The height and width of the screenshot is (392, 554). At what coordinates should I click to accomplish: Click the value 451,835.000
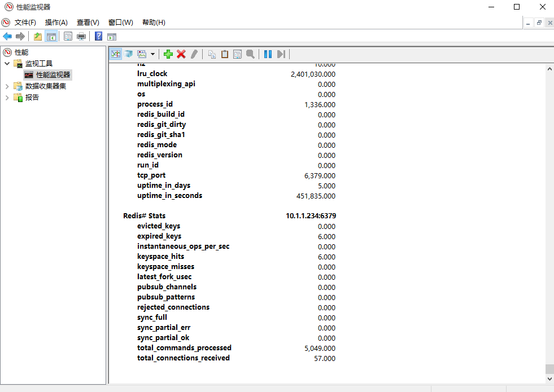(x=316, y=196)
